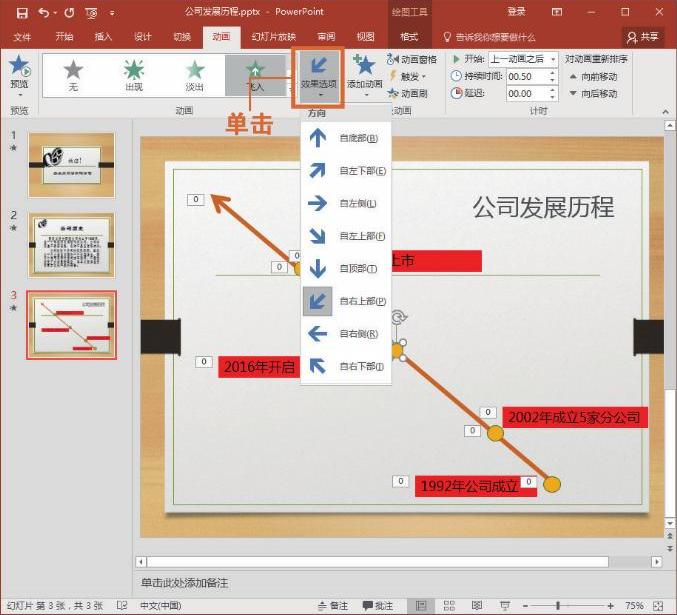
Task: Click the Undo arrow icon
Action: (x=44, y=13)
